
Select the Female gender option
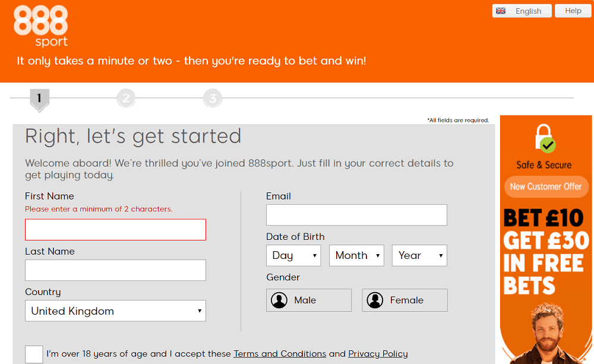tap(405, 300)
